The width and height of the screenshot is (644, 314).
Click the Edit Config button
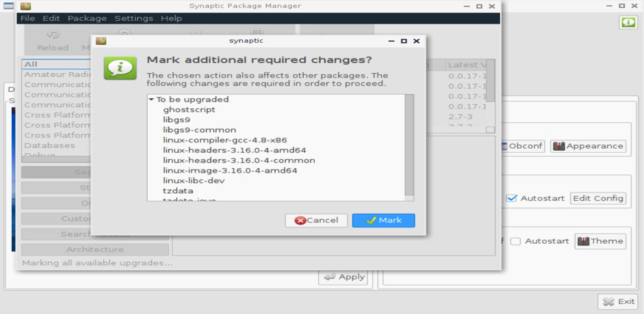(x=598, y=198)
